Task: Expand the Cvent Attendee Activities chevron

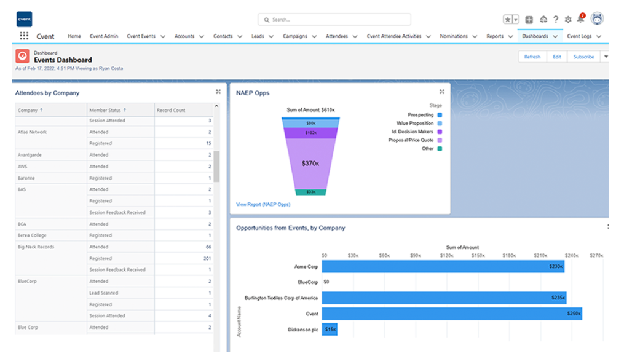Action: [429, 36]
